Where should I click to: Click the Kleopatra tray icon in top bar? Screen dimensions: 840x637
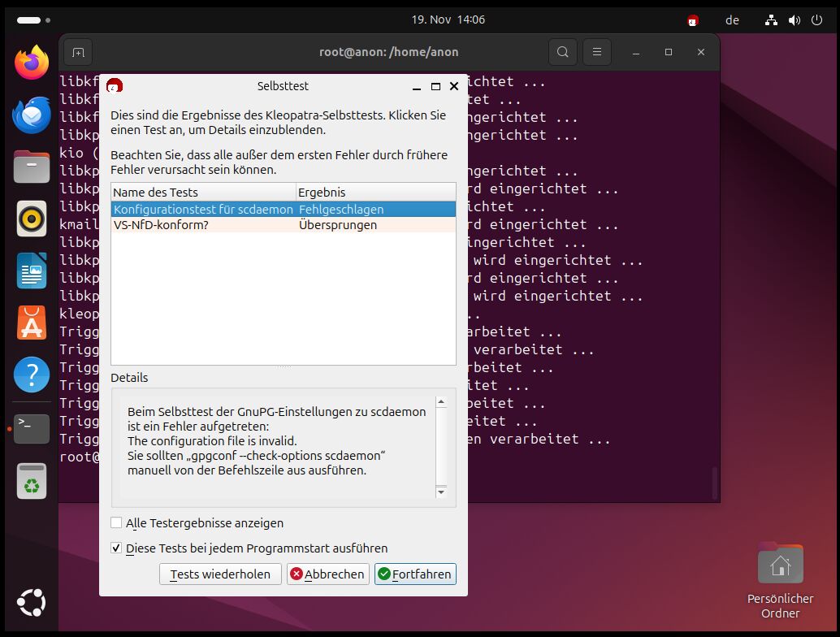pyautogui.click(x=693, y=20)
